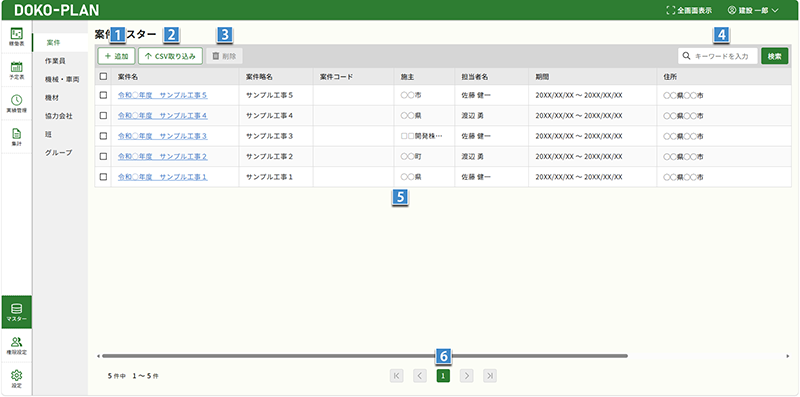Click the 追加 add button
Screen dimensions: 800x397
click(116, 56)
